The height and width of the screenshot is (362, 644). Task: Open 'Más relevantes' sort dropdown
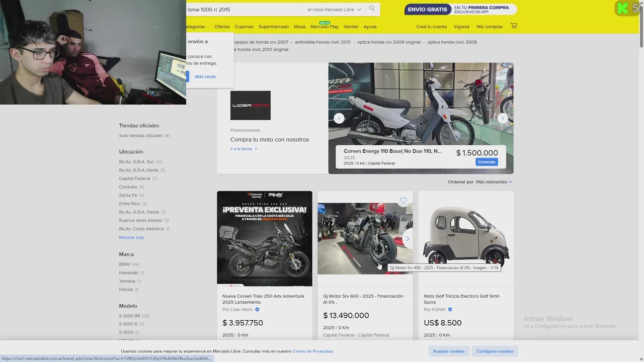[x=494, y=182]
